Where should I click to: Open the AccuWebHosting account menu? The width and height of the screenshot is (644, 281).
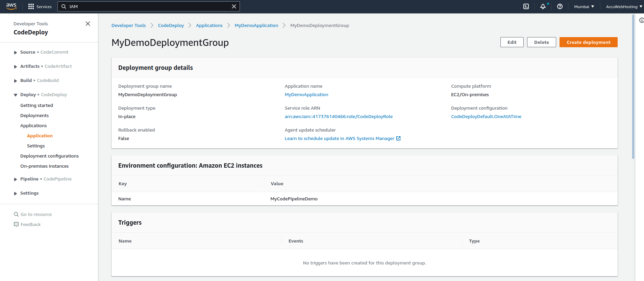tap(624, 6)
